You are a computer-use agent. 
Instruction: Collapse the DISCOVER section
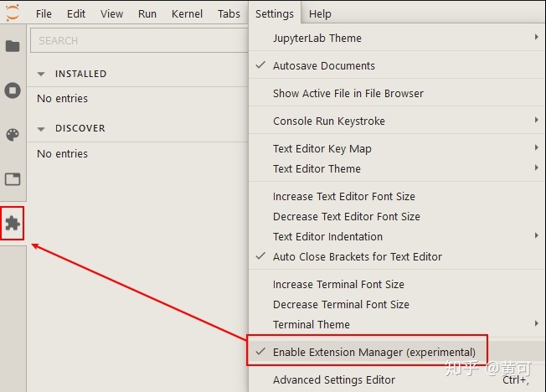[41, 129]
